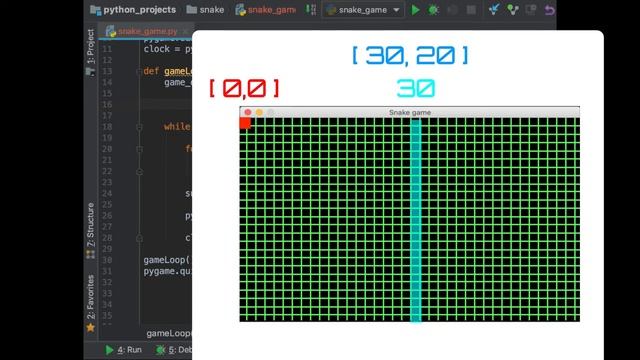Click the dimmed Stop square icon
Image resolution: width=640 pixels, height=360 pixels.
point(471,10)
